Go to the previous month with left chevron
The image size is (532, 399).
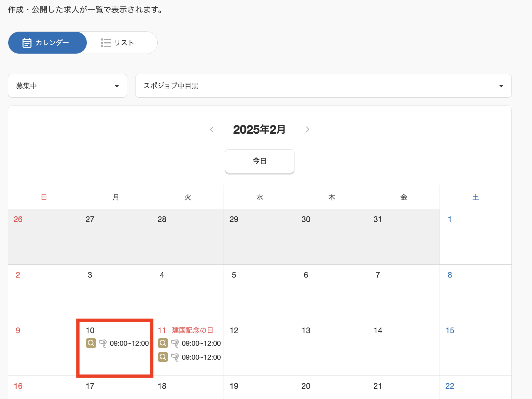[212, 129]
